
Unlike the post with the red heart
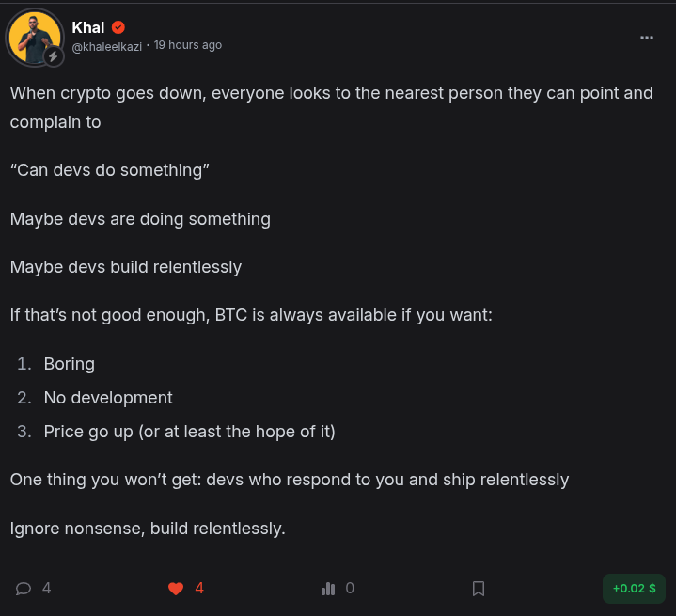click(x=176, y=589)
